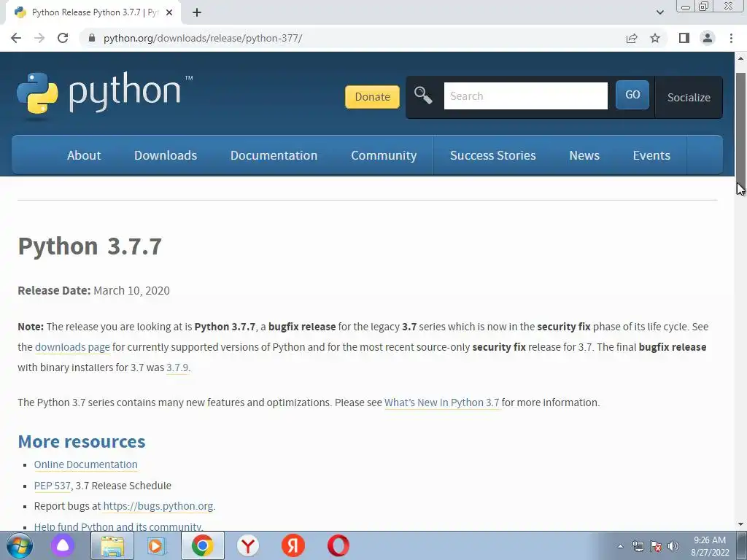Open a new tab with the plus icon

[x=197, y=13]
